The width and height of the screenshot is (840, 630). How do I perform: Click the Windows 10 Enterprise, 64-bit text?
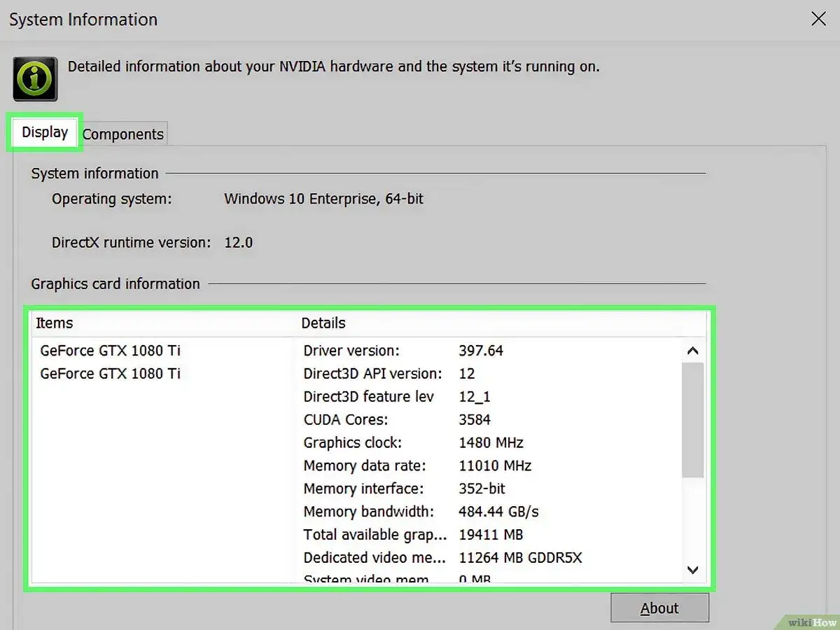(x=323, y=199)
